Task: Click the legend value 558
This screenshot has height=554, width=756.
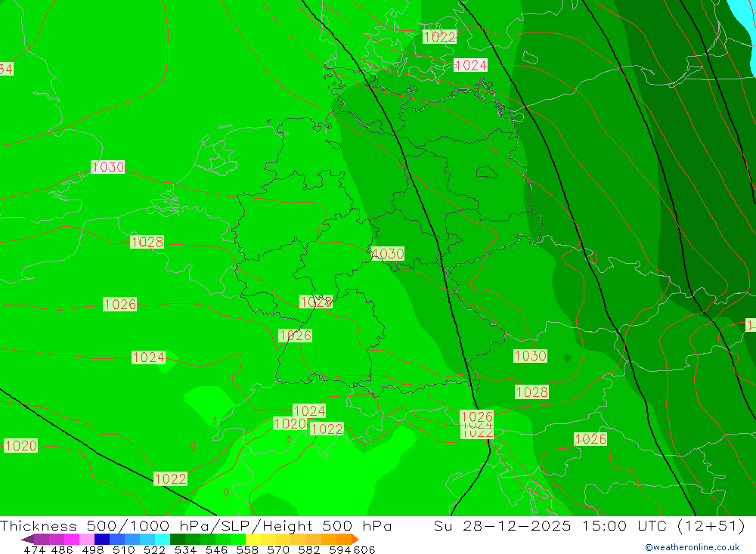Action: (x=247, y=550)
